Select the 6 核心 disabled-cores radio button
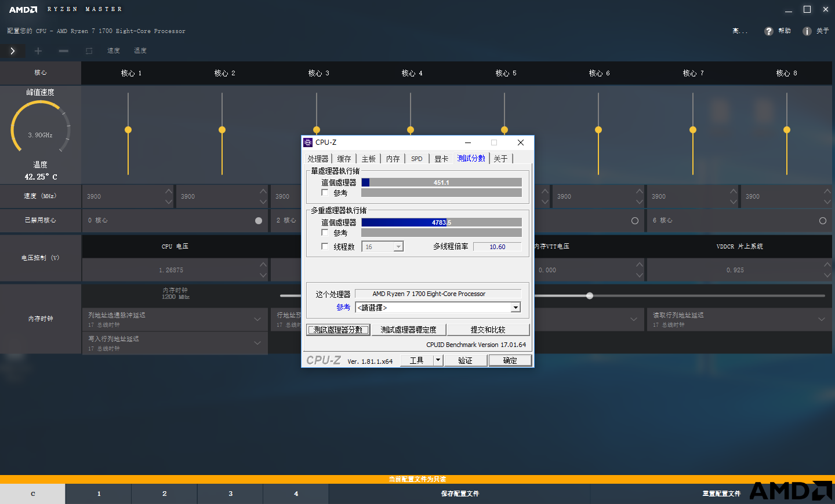Image resolution: width=835 pixels, height=504 pixels. pos(822,221)
